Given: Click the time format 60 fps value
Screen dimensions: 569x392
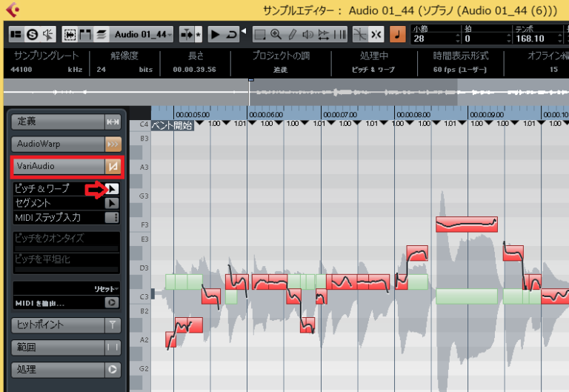Looking at the screenshot, I should (460, 70).
